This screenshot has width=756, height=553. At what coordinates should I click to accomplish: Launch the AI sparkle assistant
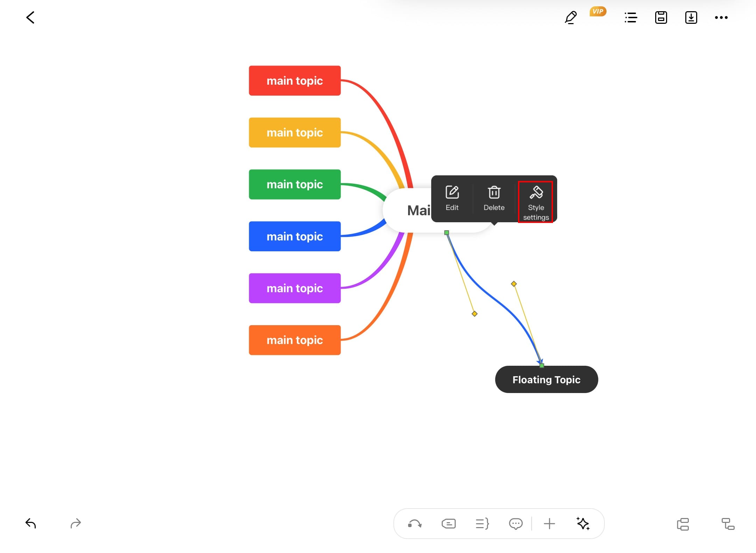(583, 524)
